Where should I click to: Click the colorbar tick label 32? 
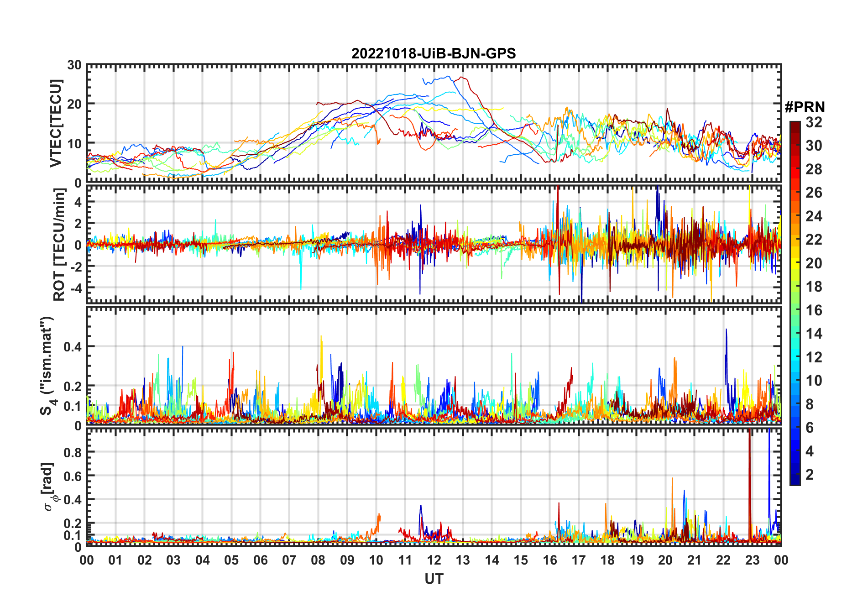coord(814,122)
